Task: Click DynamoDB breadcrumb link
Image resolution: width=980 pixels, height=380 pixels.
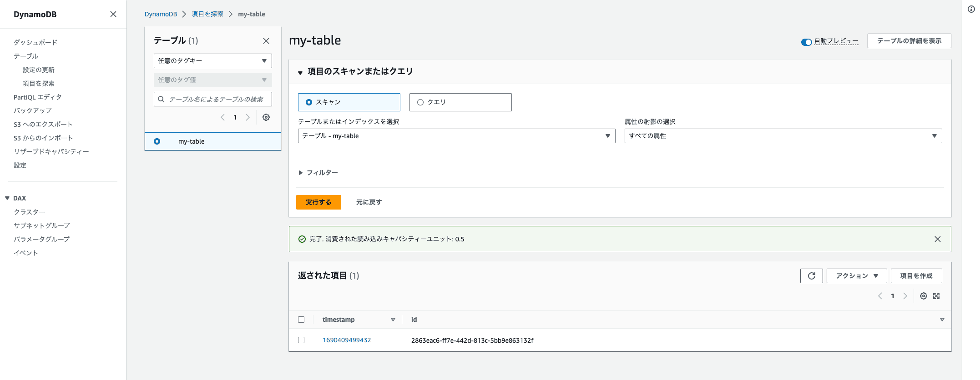Action: [x=161, y=14]
